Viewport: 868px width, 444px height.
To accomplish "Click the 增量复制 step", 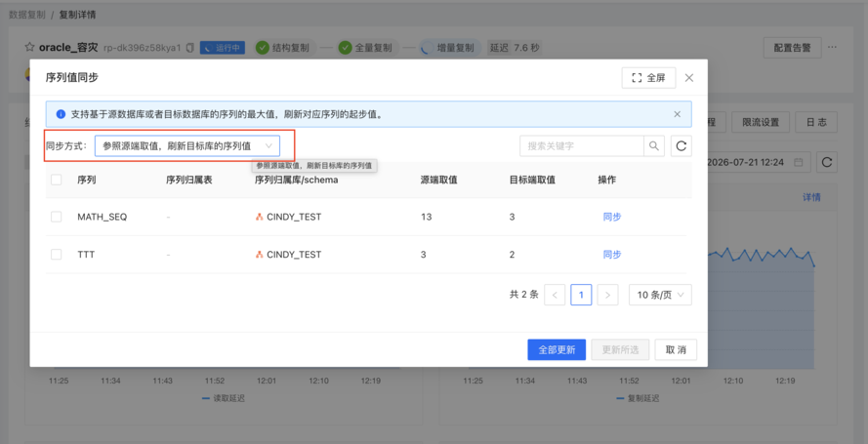I will [x=450, y=48].
